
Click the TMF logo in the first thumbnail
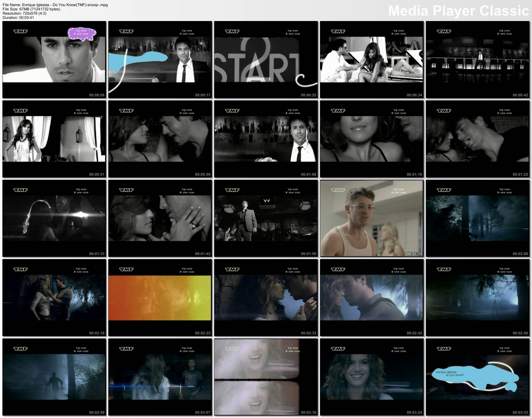click(x=20, y=31)
